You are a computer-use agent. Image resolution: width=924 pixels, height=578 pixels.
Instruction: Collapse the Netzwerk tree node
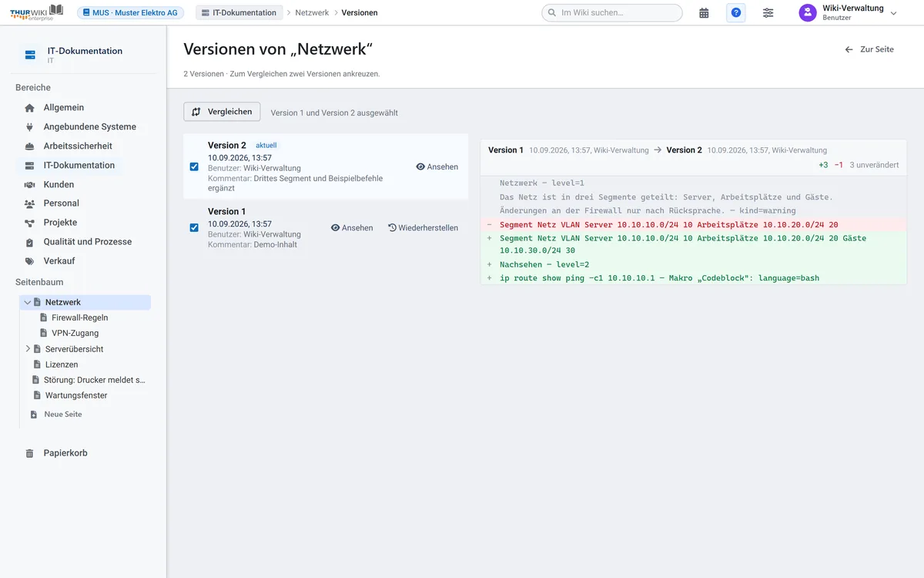[x=28, y=303]
